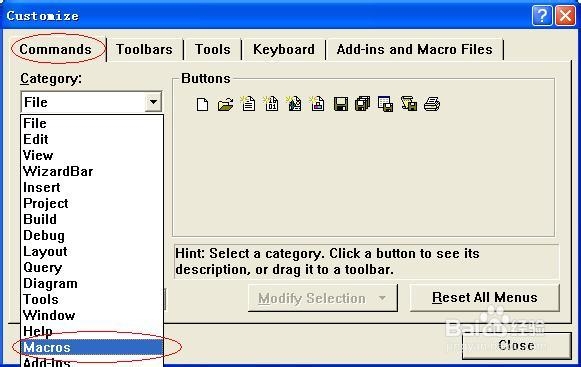The height and width of the screenshot is (367, 581).
Task: Choose Debug from the category list
Action: click(x=92, y=235)
